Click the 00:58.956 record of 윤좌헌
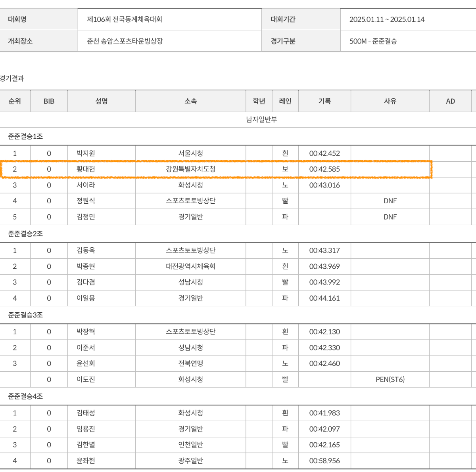The height and width of the screenshot is (472, 476). point(324,461)
